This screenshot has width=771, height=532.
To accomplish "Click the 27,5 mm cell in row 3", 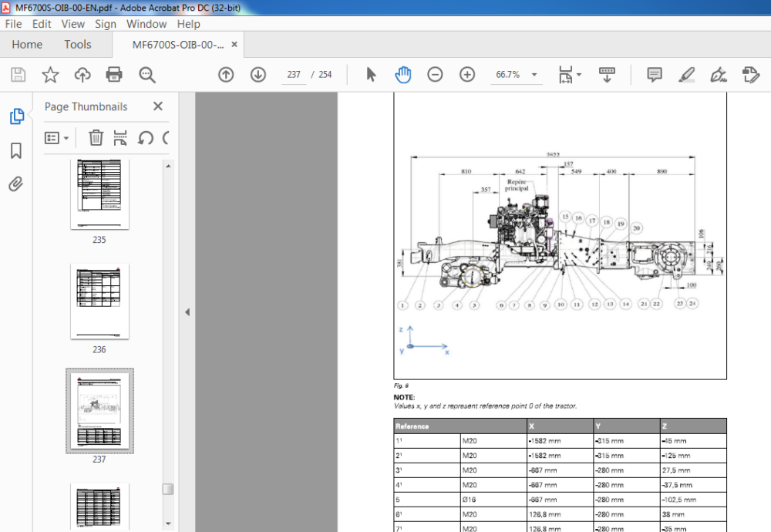I will click(693, 470).
